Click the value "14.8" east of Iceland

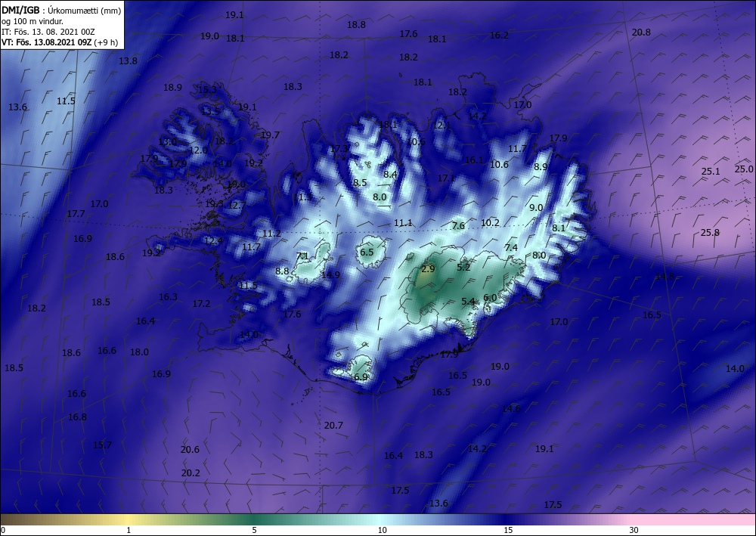pyautogui.click(x=665, y=277)
